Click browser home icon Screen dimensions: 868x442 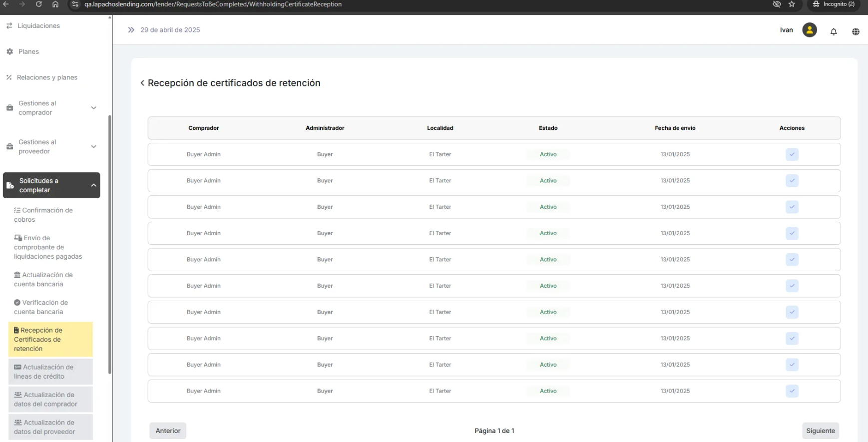[x=55, y=4]
